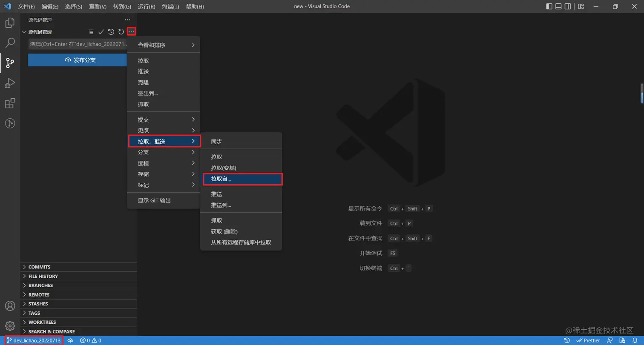Open the 文件(F) menu

click(x=26, y=7)
